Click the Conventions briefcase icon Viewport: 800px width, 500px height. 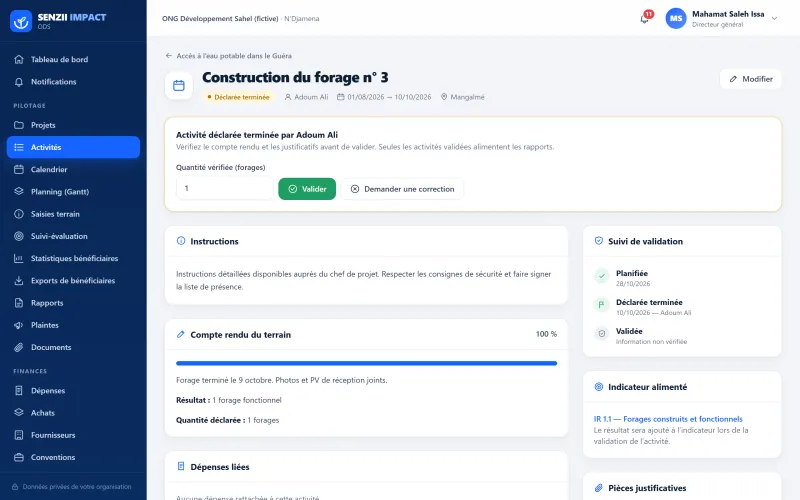click(19, 457)
